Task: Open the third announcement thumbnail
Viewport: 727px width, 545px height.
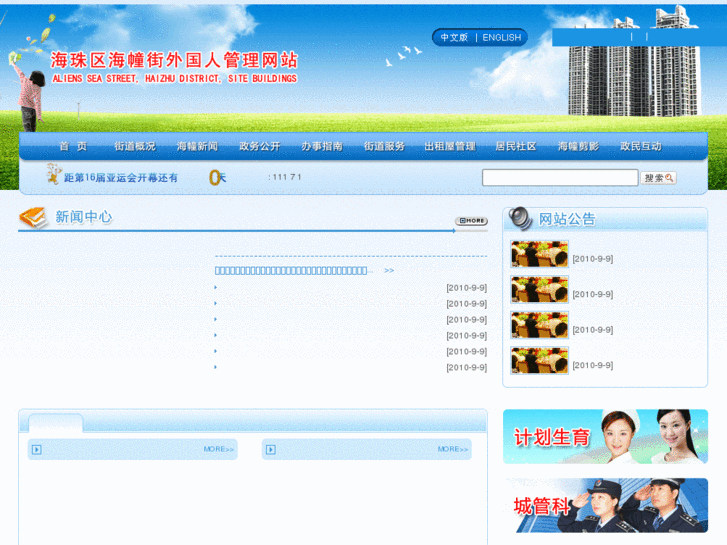Action: [539, 325]
